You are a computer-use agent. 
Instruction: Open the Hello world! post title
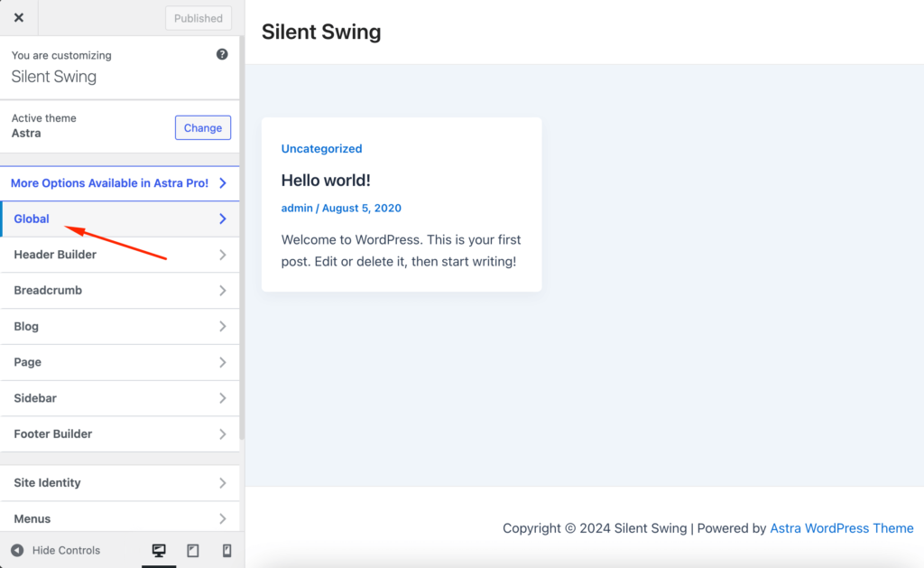click(326, 181)
